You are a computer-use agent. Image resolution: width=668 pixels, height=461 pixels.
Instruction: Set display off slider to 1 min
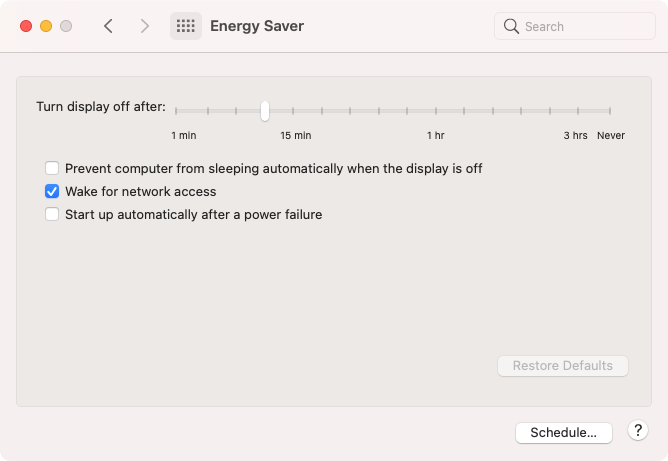click(x=176, y=111)
